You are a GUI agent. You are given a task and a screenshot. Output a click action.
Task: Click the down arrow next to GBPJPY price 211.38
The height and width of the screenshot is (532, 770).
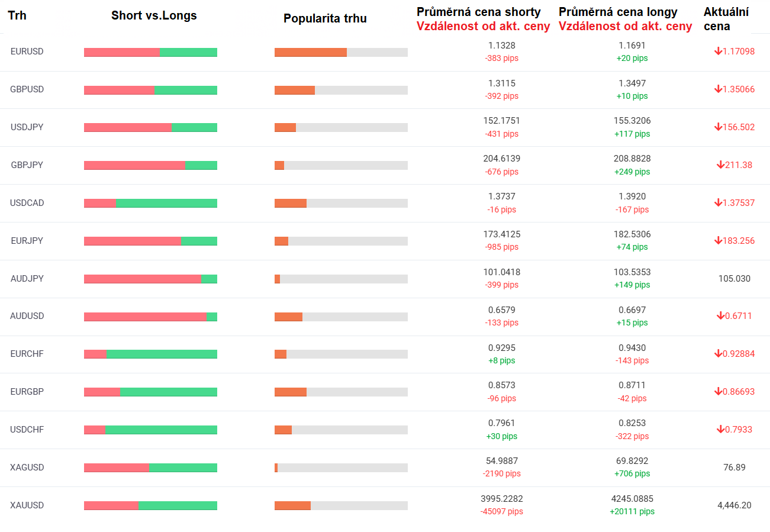[x=720, y=165]
